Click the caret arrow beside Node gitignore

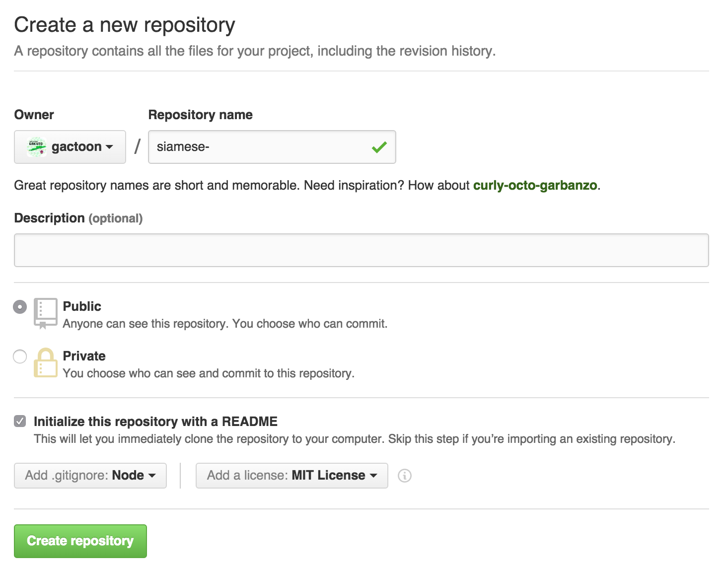[x=152, y=476]
